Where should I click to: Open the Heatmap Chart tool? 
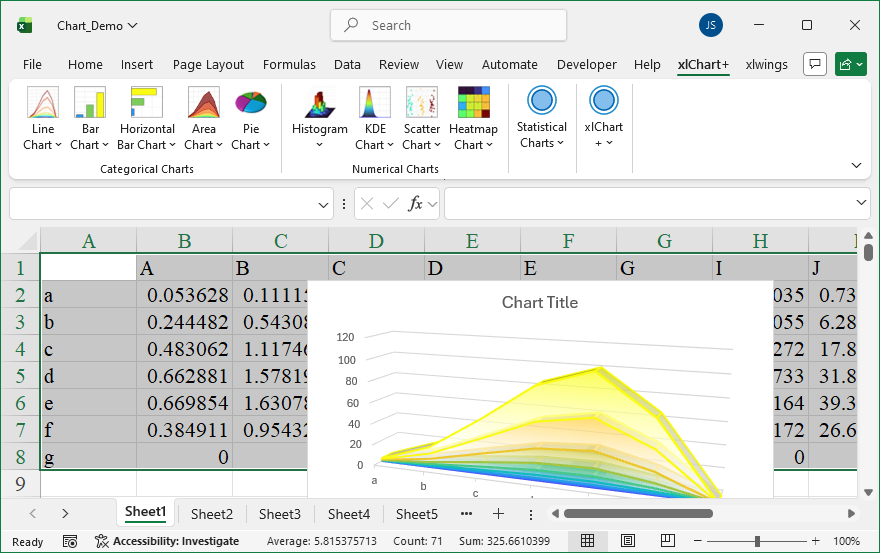(473, 119)
